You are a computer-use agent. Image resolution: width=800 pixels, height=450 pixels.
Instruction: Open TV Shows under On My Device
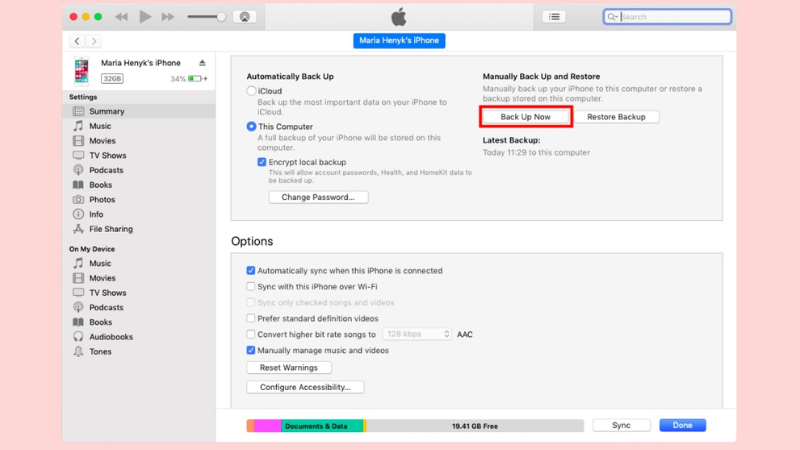coord(139,293)
